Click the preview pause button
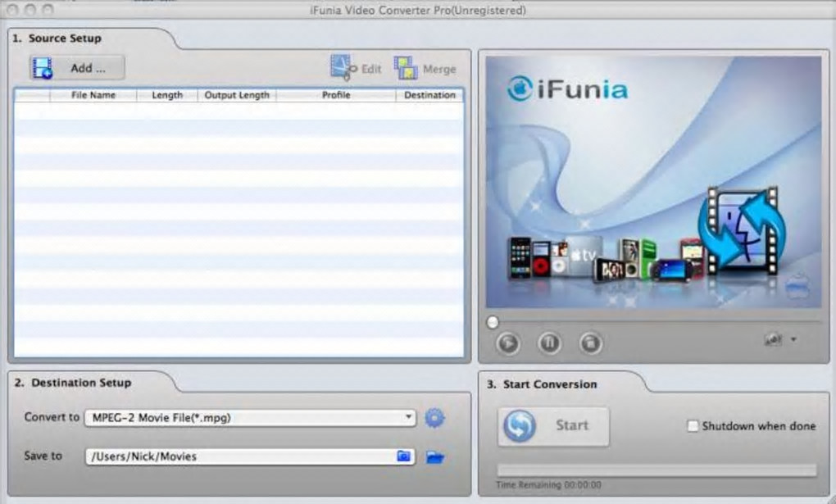This screenshot has width=836, height=504. point(549,343)
